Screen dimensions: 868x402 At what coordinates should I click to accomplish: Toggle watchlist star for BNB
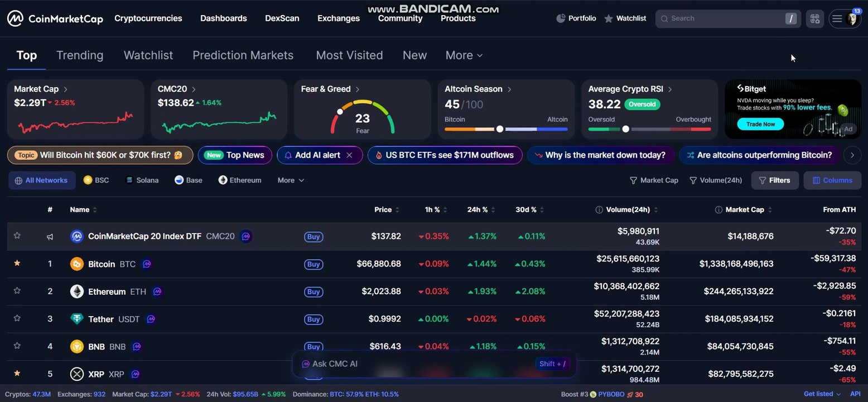[x=17, y=346]
